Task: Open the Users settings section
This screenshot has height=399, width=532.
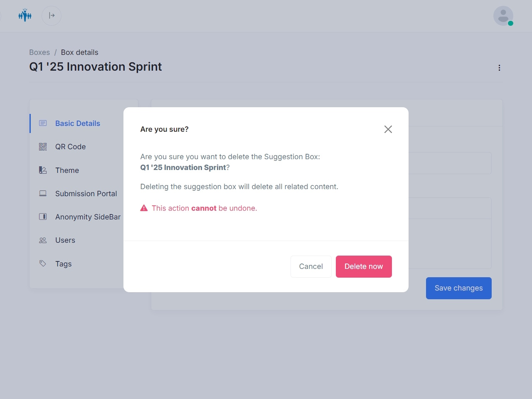Action: pyautogui.click(x=65, y=240)
